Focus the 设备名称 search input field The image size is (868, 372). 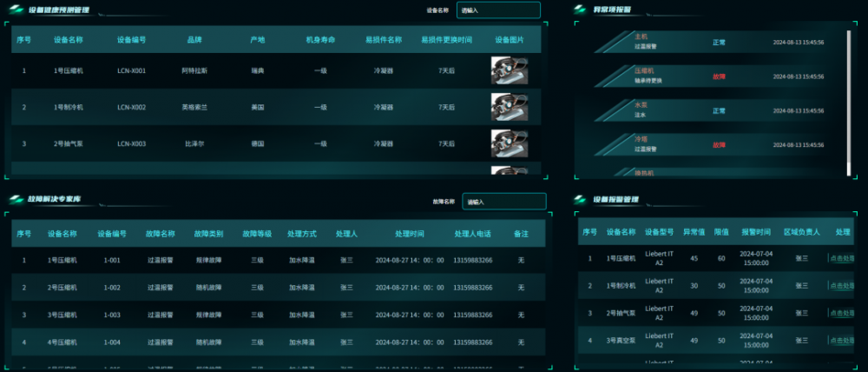click(498, 10)
